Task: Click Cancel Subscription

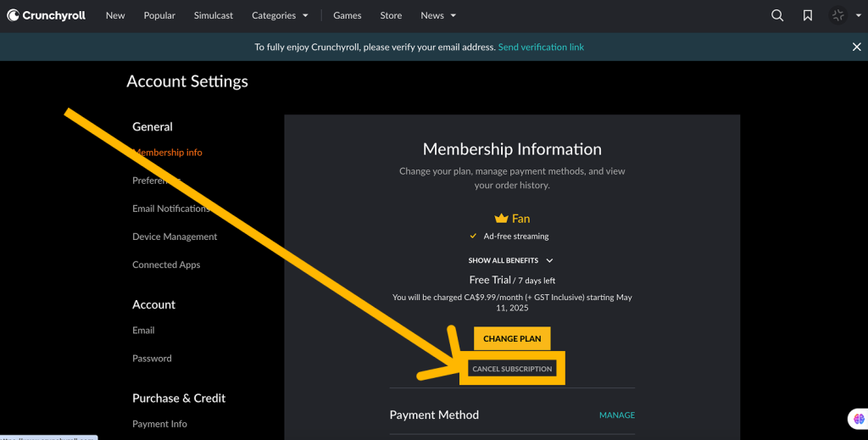Action: [x=512, y=369]
